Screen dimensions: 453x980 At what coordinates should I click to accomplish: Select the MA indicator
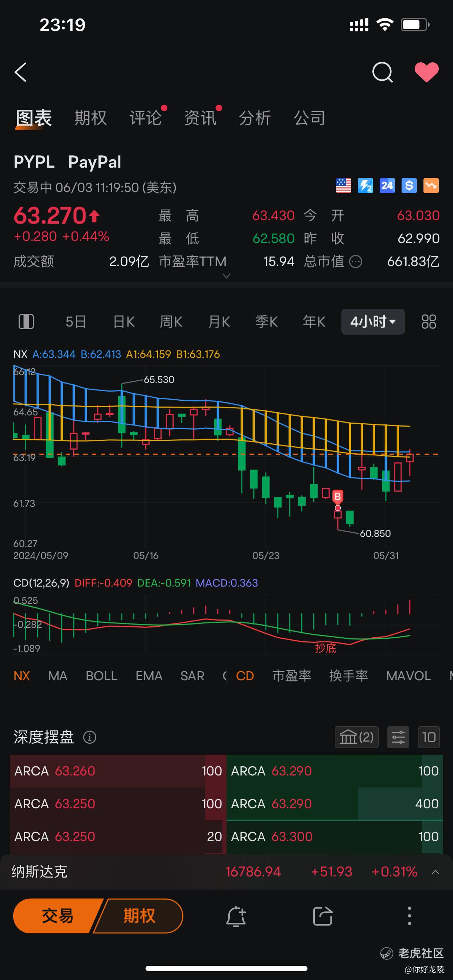tap(58, 676)
